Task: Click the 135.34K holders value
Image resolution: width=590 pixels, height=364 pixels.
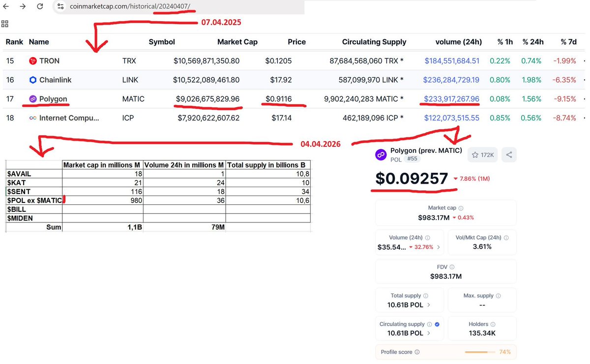Action: [x=482, y=334]
